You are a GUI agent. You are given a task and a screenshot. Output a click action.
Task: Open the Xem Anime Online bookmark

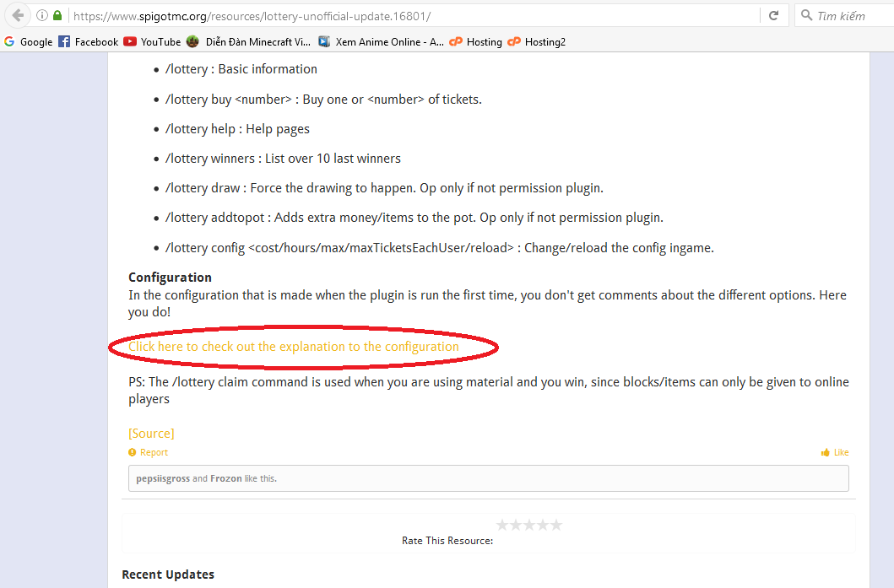tap(381, 41)
